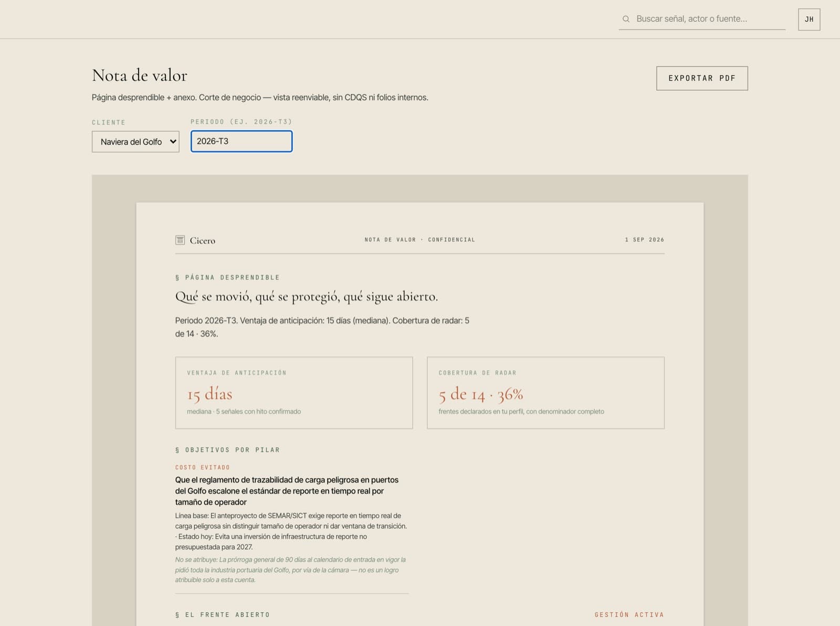Click the El frente abierto section header
The width and height of the screenshot is (840, 626).
[x=223, y=614]
